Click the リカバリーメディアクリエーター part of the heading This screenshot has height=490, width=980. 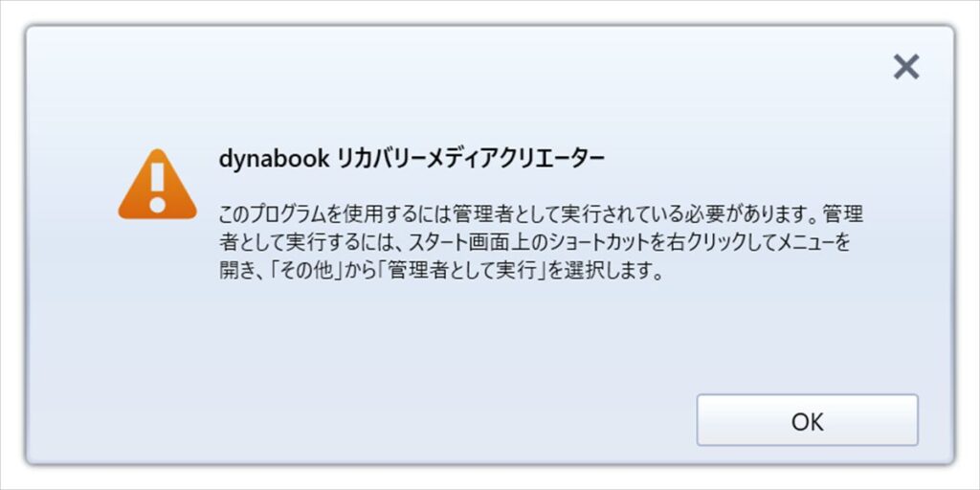471,160
